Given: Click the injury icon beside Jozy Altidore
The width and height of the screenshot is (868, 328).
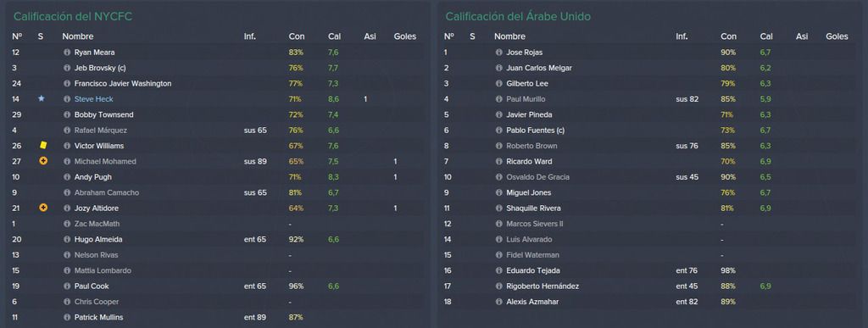Looking at the screenshot, I should pos(43,208).
